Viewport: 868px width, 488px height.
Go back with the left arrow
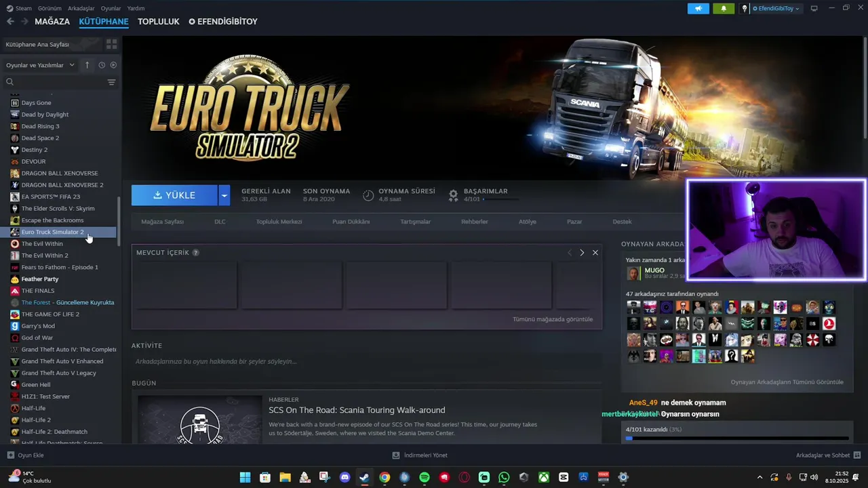coord(10,22)
